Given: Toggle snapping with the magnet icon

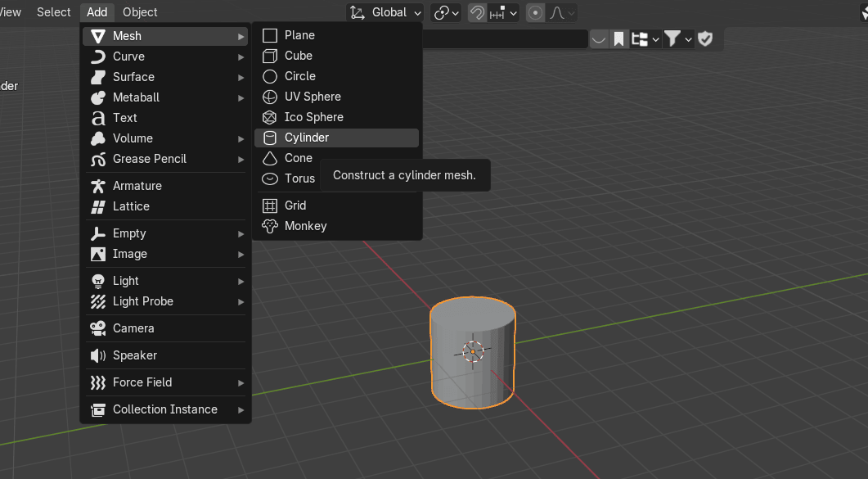Looking at the screenshot, I should (x=477, y=12).
